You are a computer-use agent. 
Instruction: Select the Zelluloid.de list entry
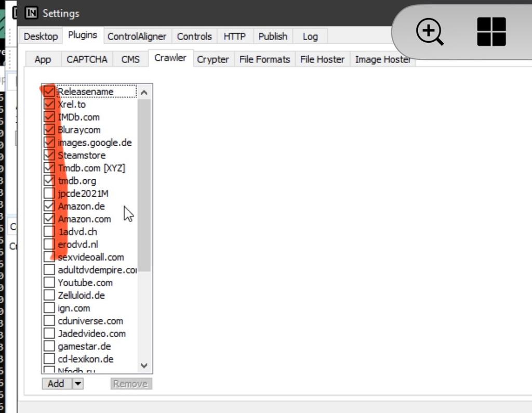click(81, 295)
